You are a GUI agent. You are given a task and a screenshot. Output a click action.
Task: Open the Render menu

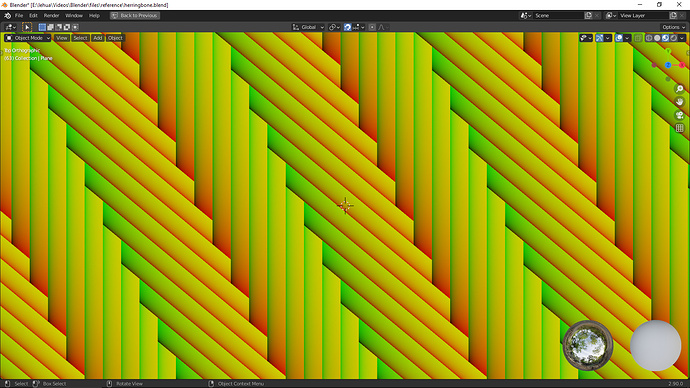51,15
